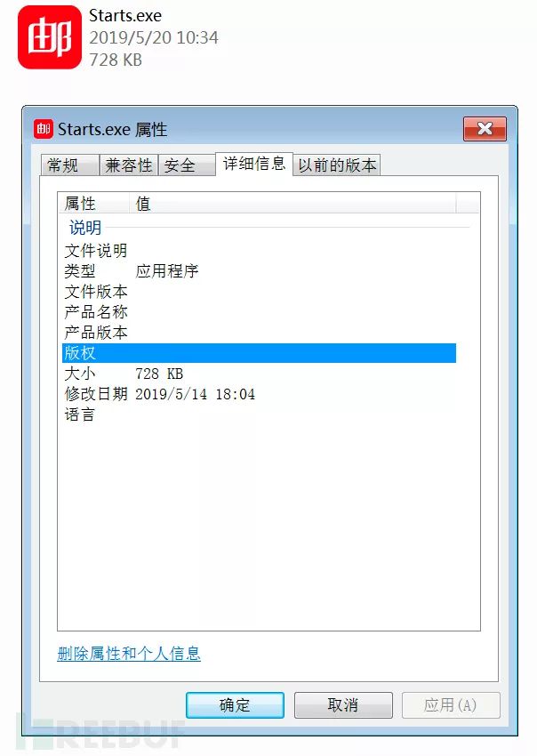Open 删除属性和个人信息 link

pyautogui.click(x=129, y=654)
